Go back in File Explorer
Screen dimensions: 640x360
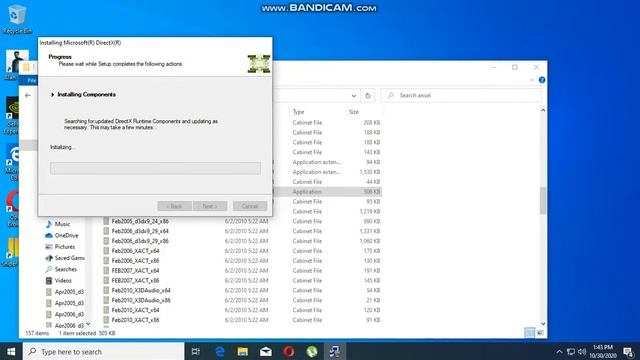[x=28, y=96]
